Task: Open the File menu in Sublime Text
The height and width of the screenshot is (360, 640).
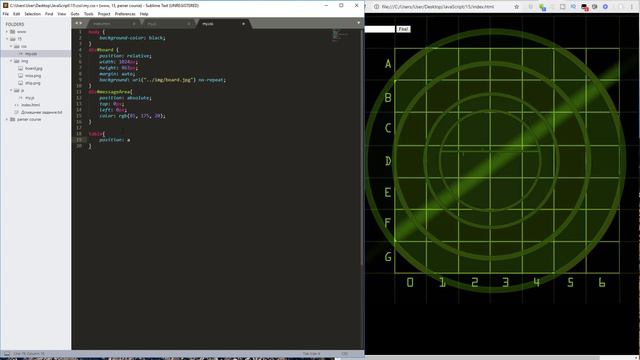Action: (x=6, y=14)
